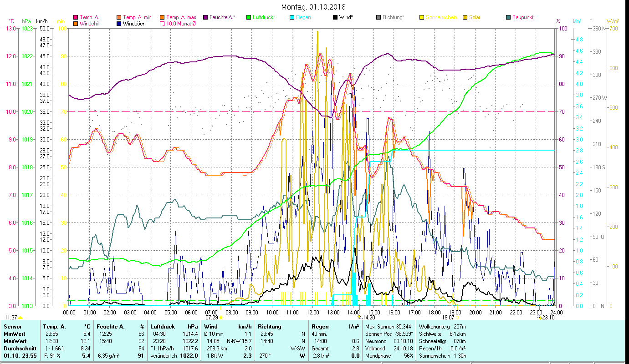The height and width of the screenshot is (364, 629).
Task: Click the Windböen legend label
Action: coord(134,23)
